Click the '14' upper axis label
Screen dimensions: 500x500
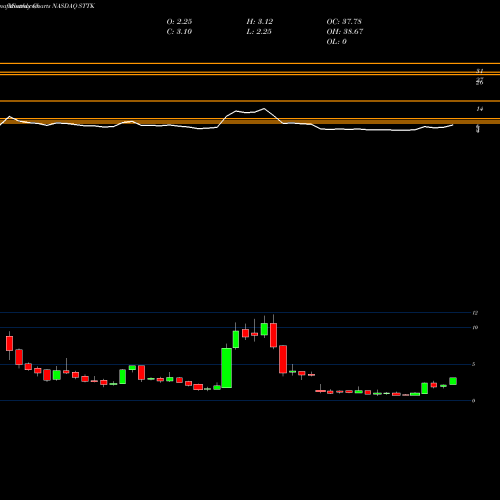(480, 109)
